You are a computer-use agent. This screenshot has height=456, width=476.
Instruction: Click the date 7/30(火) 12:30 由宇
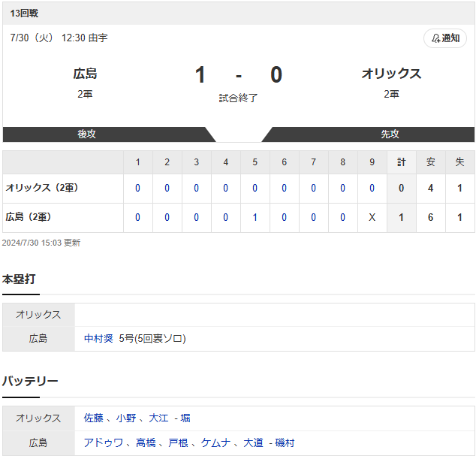click(59, 38)
